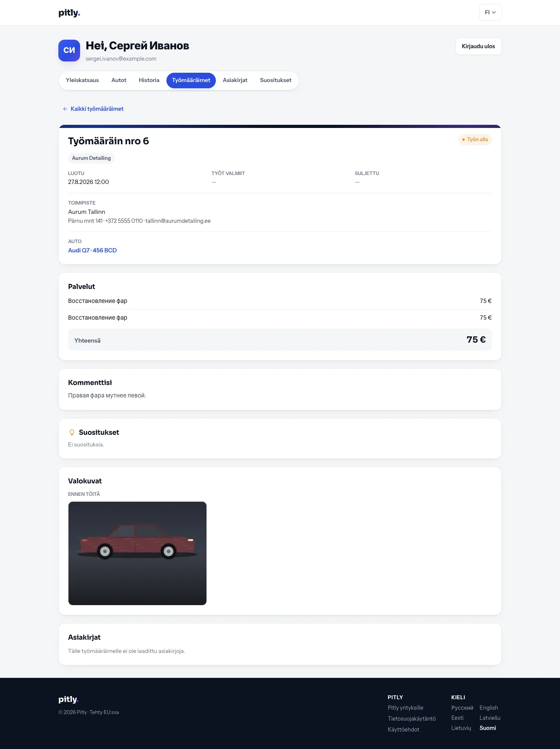Select the Asiakirjat tab
Viewport: 560px width, 749px height.
[235, 80]
